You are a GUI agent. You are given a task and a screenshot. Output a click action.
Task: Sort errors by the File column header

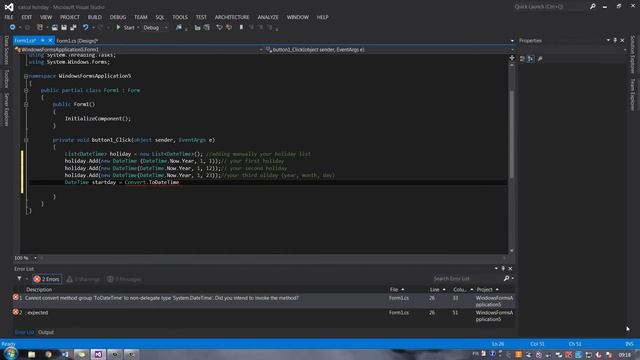tap(397, 289)
